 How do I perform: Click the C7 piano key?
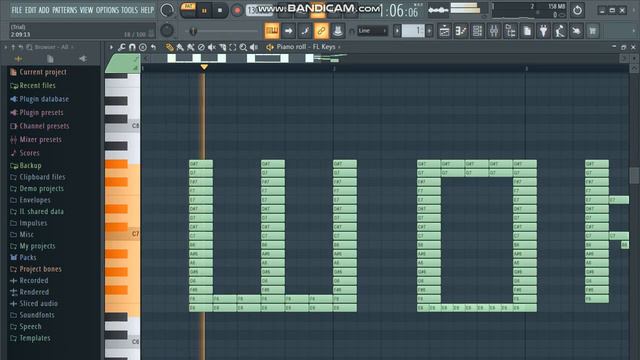point(122,234)
